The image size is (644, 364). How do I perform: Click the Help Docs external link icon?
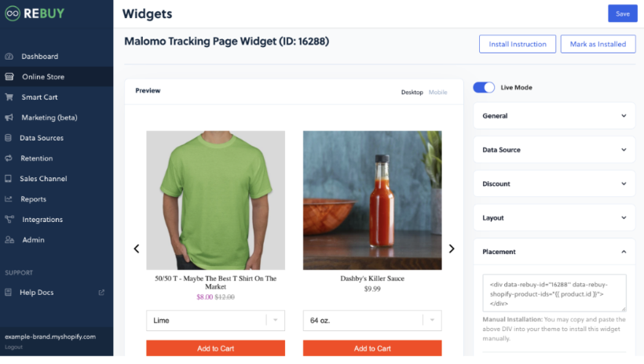pyautogui.click(x=101, y=293)
